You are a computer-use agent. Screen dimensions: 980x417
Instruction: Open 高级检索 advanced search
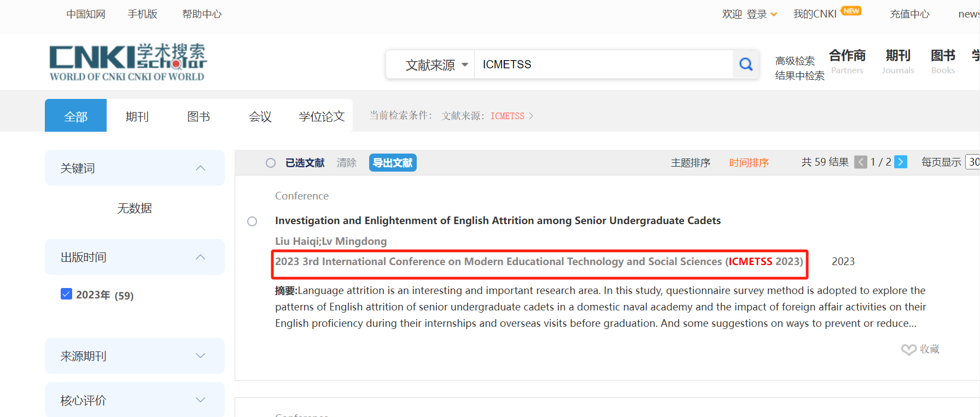(x=795, y=61)
